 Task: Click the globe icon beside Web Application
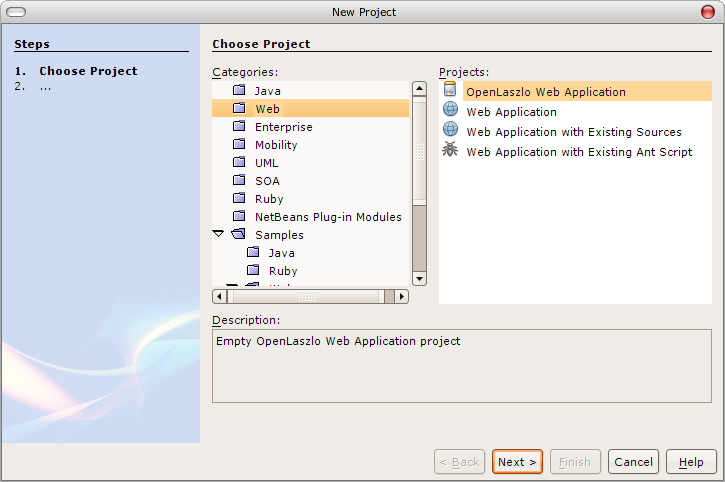[450, 109]
